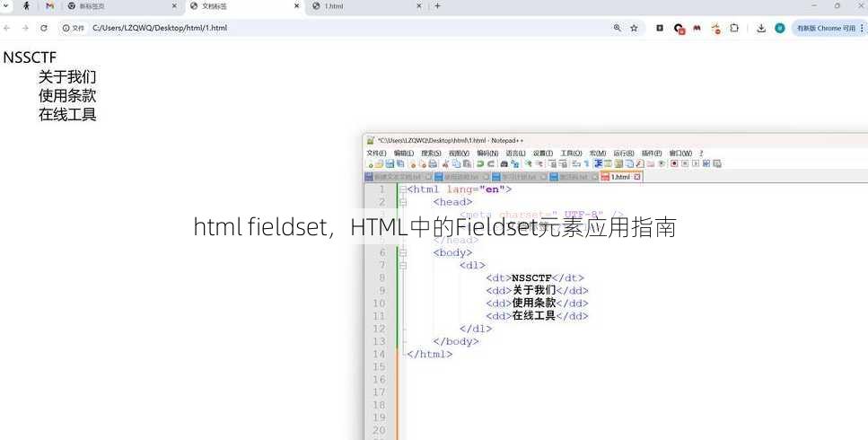Click NSSCTF text on the web page

[30, 57]
